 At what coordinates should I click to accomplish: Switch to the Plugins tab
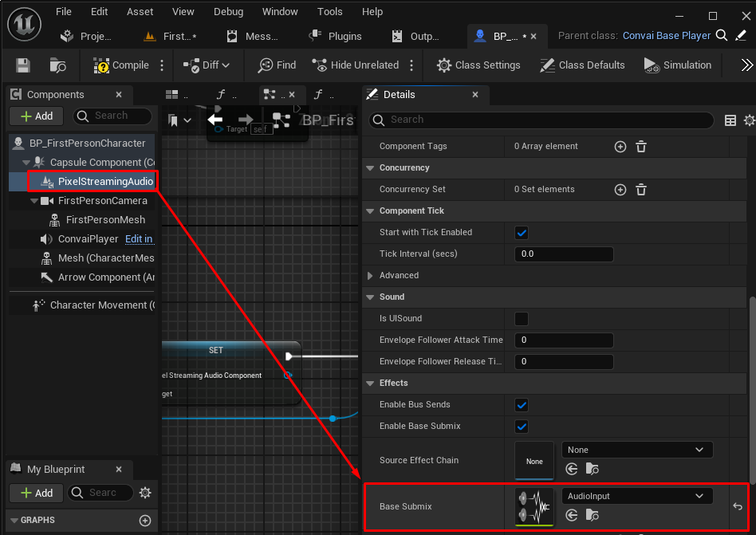point(335,37)
